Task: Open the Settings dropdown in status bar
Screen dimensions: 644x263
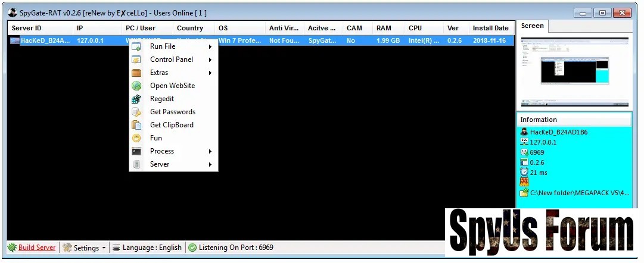Action: 85,248
